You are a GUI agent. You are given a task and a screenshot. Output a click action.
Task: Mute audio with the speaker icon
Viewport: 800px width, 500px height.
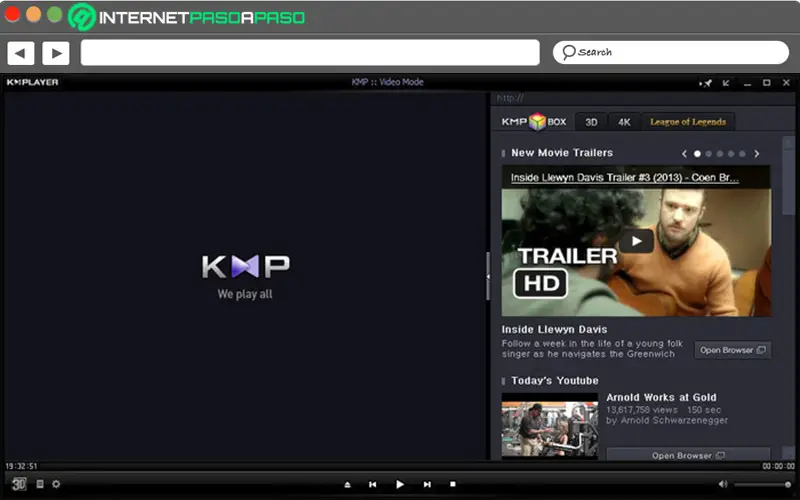[x=722, y=484]
